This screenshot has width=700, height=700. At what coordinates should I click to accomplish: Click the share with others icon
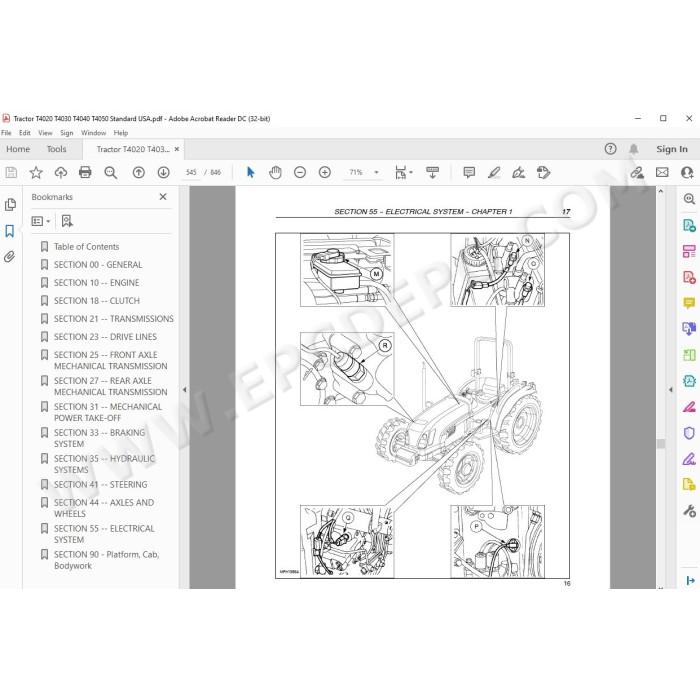tap(687, 172)
